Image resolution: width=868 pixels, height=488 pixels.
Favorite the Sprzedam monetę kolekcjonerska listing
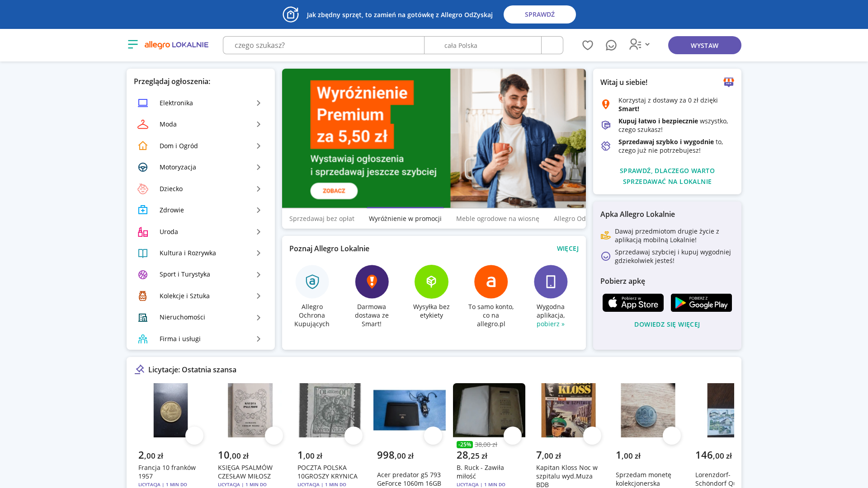[x=672, y=436]
